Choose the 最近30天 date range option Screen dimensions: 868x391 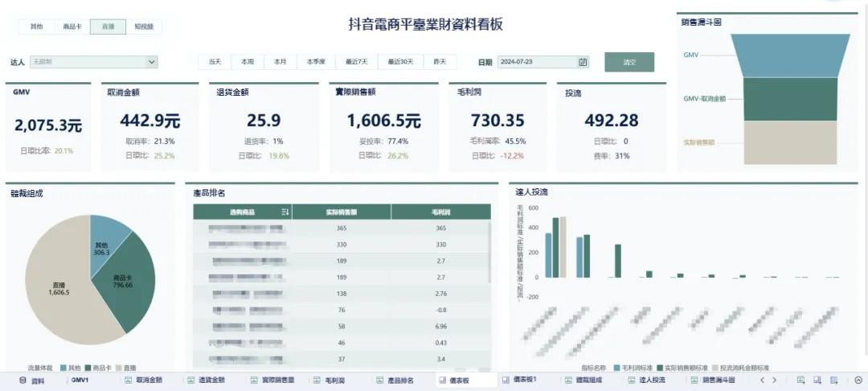pyautogui.click(x=400, y=62)
